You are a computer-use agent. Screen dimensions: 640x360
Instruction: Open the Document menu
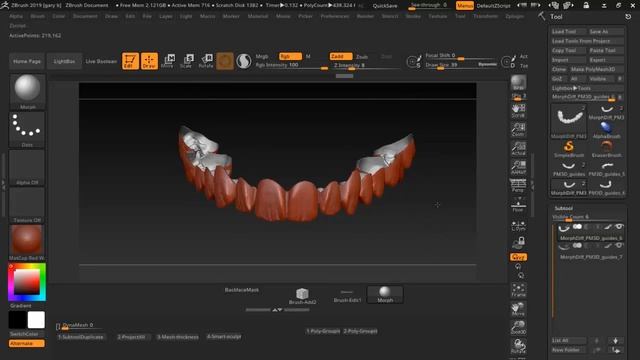coord(85,16)
